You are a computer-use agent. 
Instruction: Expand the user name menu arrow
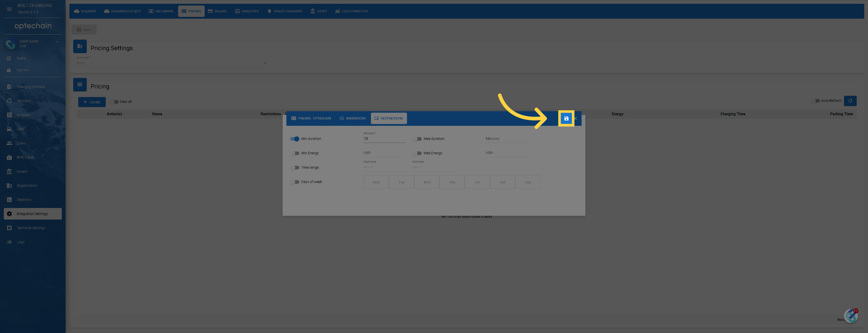pos(57,42)
